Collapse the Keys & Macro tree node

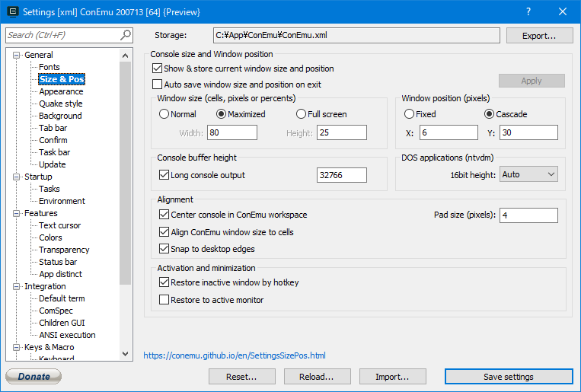point(16,348)
